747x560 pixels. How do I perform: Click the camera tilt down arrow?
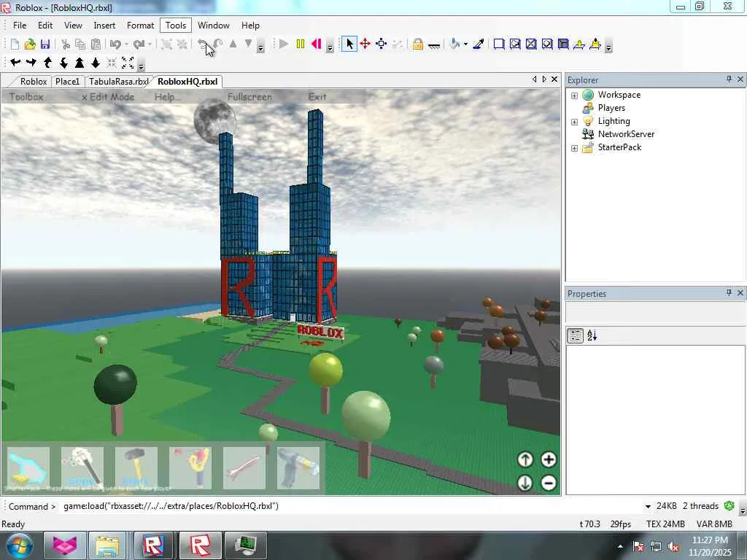63,63
